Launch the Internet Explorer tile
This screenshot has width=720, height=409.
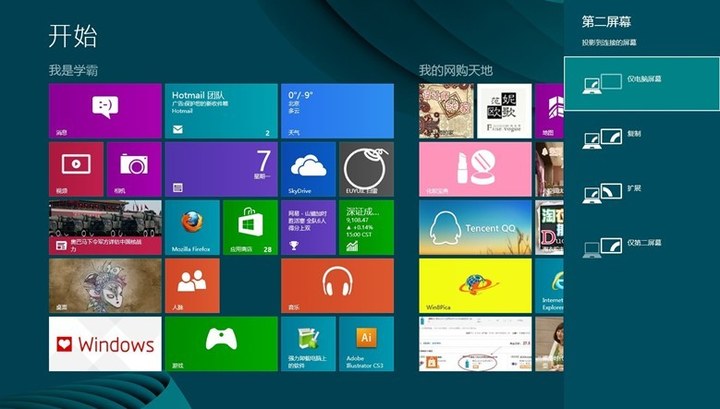coord(549,286)
